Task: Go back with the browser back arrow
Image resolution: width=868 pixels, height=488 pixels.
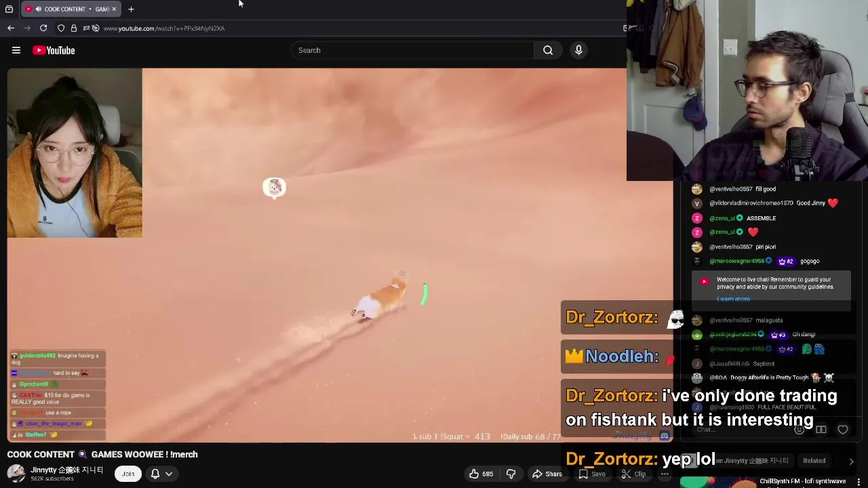Action: (11, 28)
